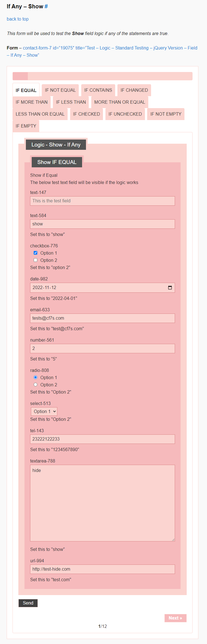Screen dimensions: 207x644
Task: Open the IF EMPTY tab
Action: (x=26, y=126)
